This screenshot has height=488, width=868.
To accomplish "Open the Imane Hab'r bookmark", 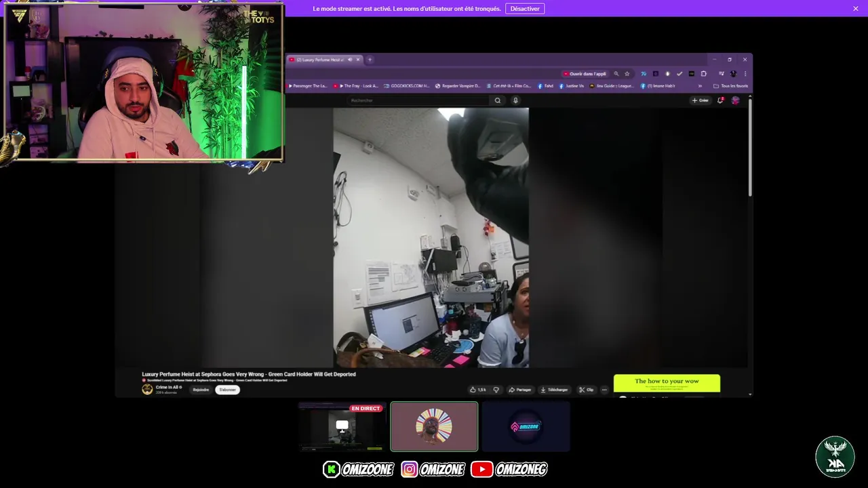I will tap(658, 86).
